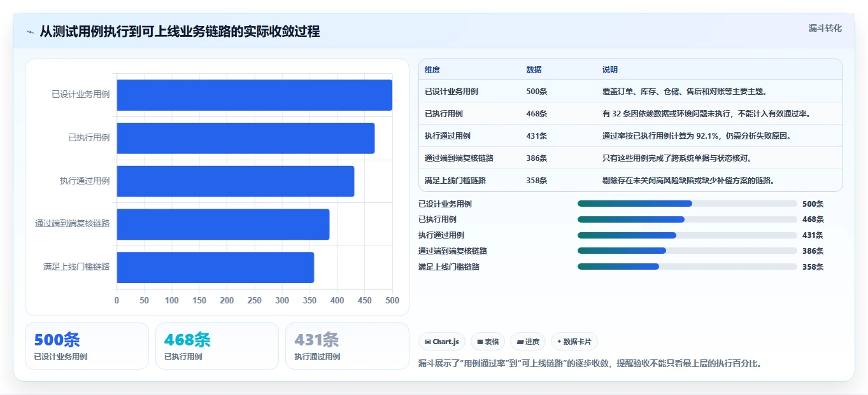Viewport: 868px width, 395px height.
Task: Click the 满足上线门槛链路 bar in the chart
Action: click(x=215, y=267)
